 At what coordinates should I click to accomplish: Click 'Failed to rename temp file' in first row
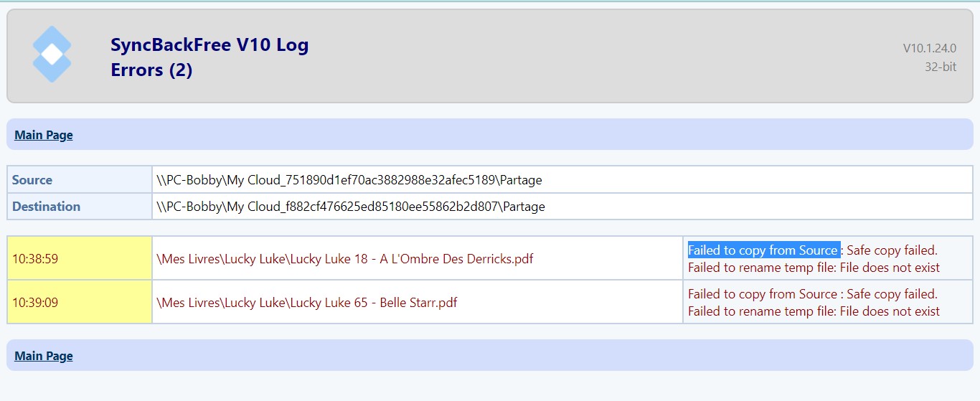[x=760, y=268]
